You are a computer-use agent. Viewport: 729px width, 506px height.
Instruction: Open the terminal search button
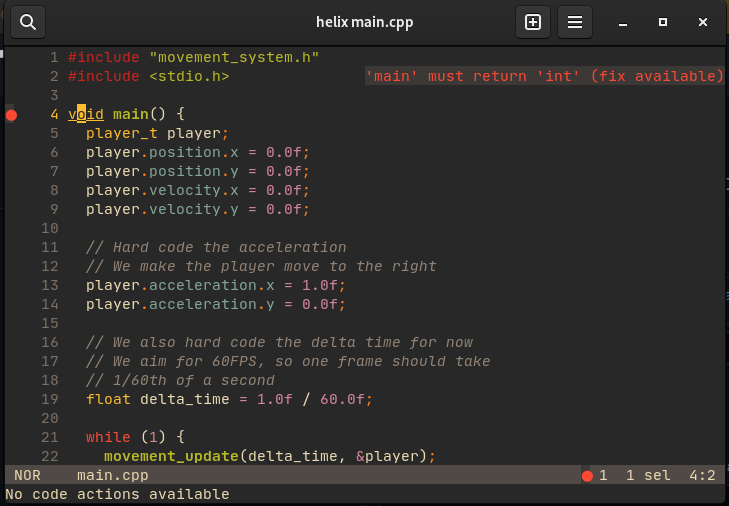tap(28, 22)
